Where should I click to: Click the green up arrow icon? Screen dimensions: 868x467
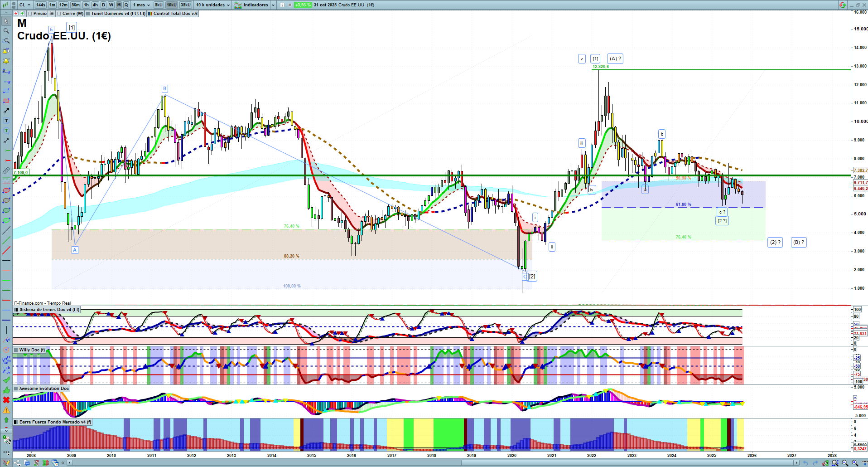(x=6, y=420)
